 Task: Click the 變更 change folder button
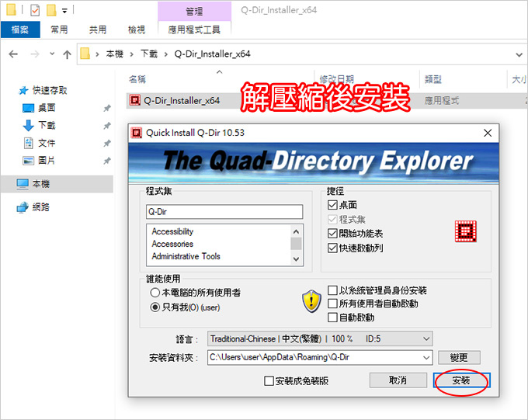pos(459,357)
